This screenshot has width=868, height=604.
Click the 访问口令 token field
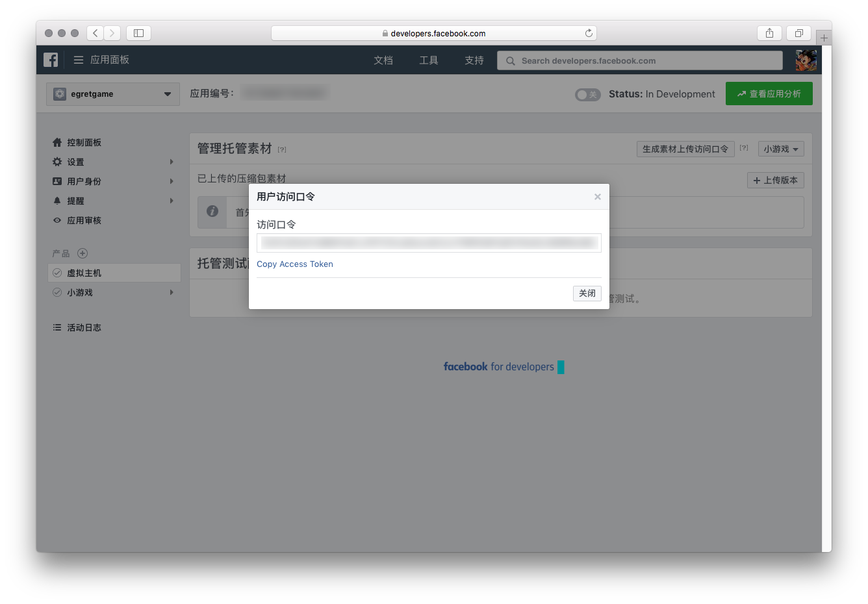pyautogui.click(x=429, y=243)
